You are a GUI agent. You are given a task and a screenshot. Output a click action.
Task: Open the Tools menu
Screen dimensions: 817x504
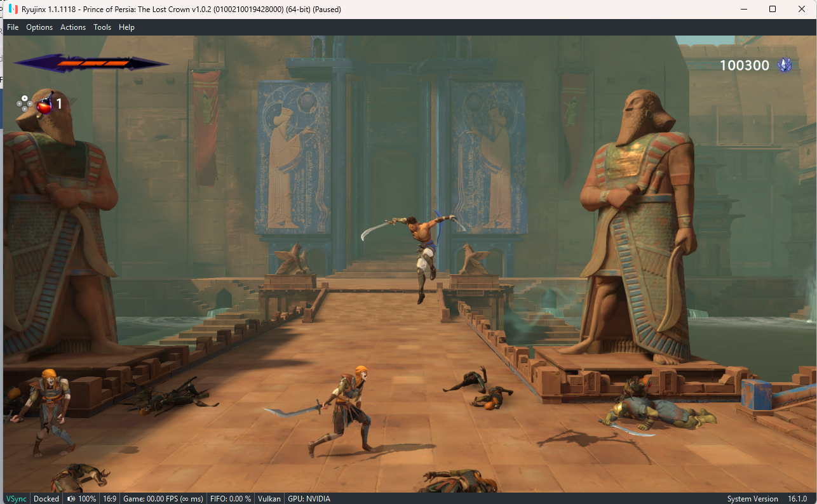click(x=102, y=27)
